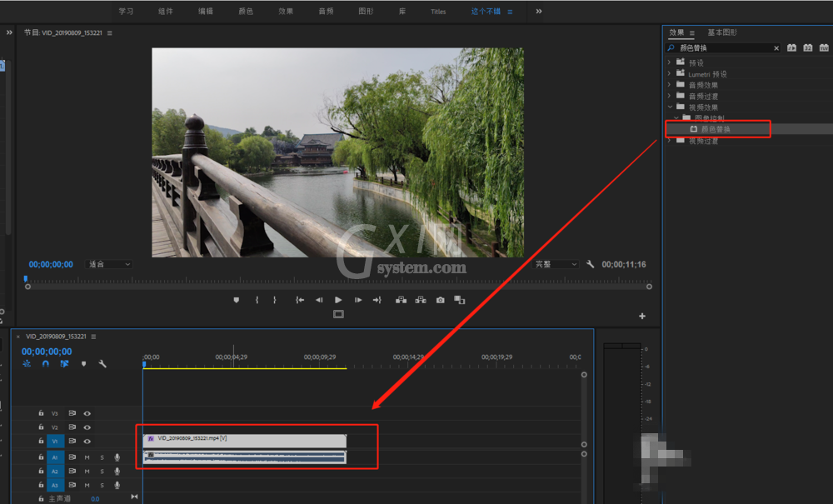Open the 音频 workspace

click(x=326, y=11)
